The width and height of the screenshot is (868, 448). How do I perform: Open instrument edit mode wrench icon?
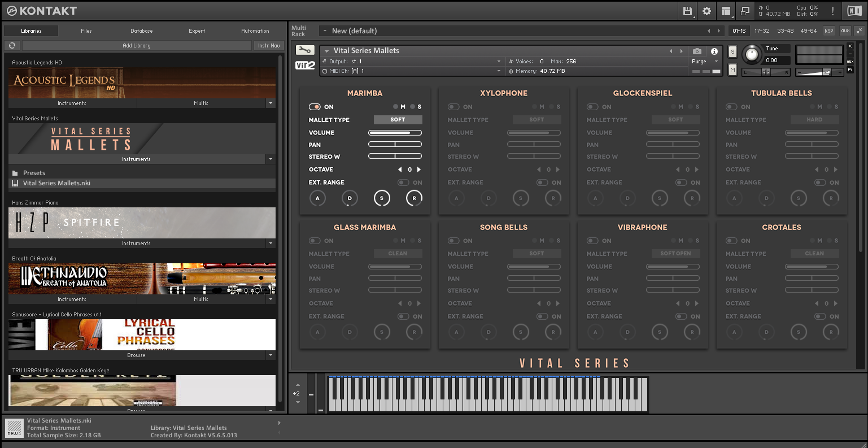pos(305,50)
